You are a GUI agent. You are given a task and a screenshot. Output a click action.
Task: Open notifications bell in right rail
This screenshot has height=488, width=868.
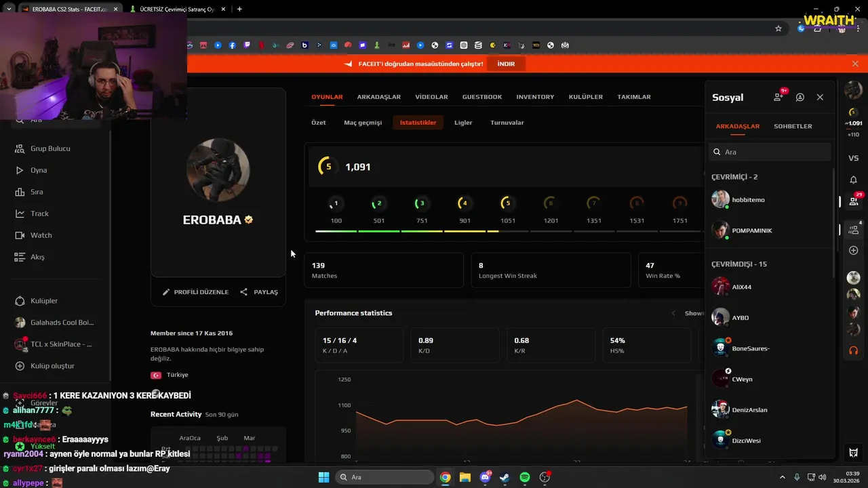[854, 180]
